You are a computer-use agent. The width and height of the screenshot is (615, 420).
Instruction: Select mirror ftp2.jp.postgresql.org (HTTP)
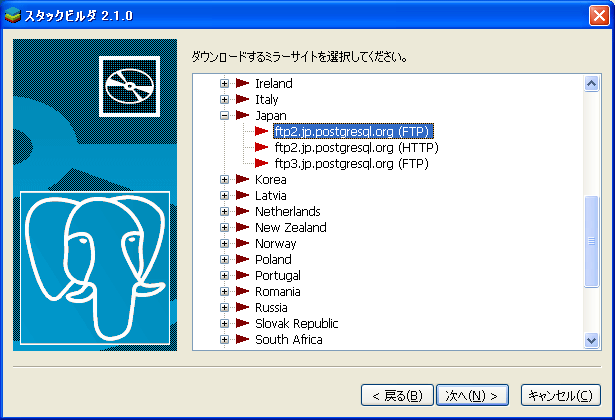click(357, 147)
